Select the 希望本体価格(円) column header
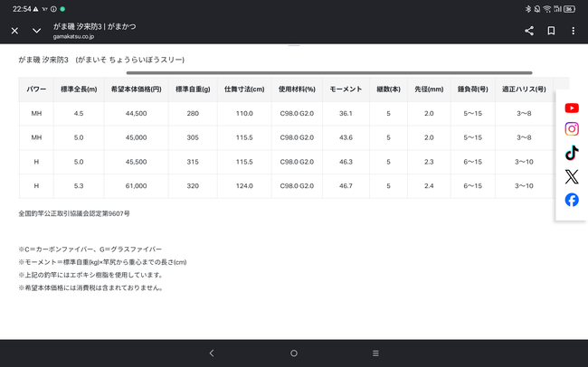The image size is (588, 367). [136, 89]
